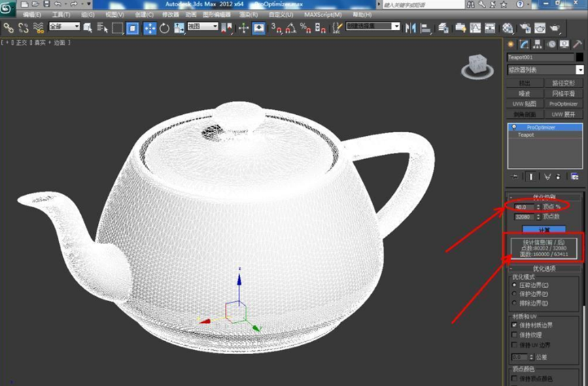Toggle the ProOptimizer modifier lightbulb on/off

pyautogui.click(x=514, y=127)
